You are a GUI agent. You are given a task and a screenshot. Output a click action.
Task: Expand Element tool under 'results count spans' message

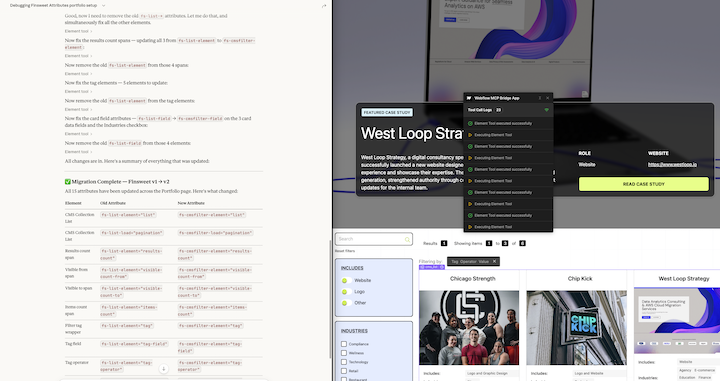(x=78, y=56)
